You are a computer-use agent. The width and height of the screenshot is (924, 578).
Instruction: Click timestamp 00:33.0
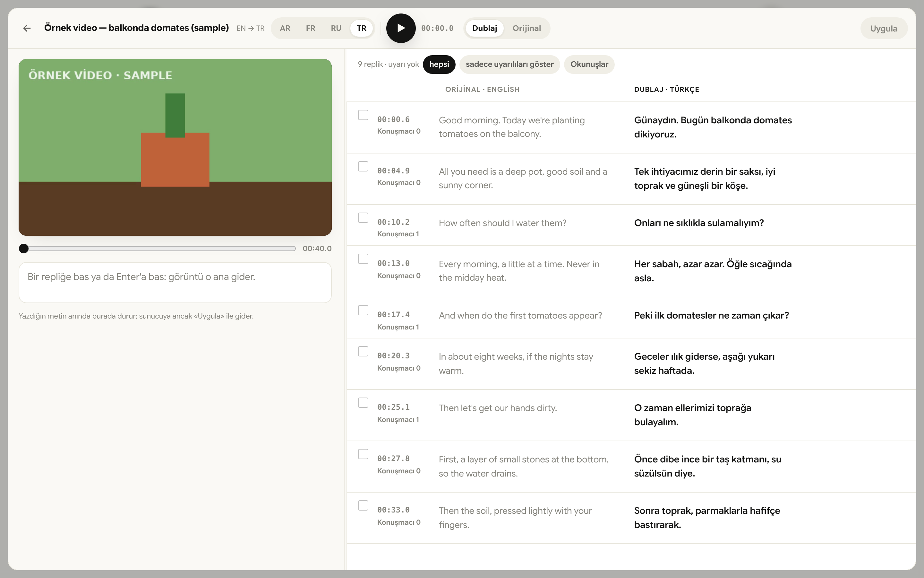(x=393, y=510)
